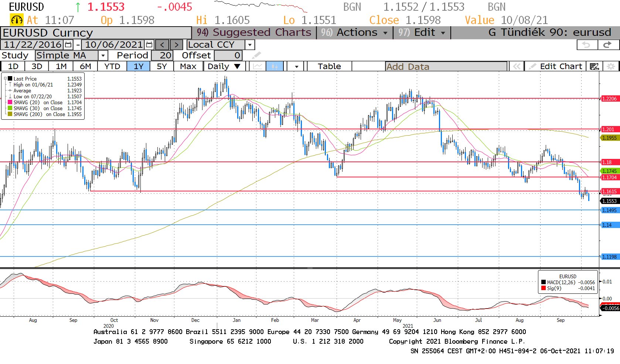Shift the date range forward with the right arrow
The image size is (620, 364).
[x=176, y=45]
